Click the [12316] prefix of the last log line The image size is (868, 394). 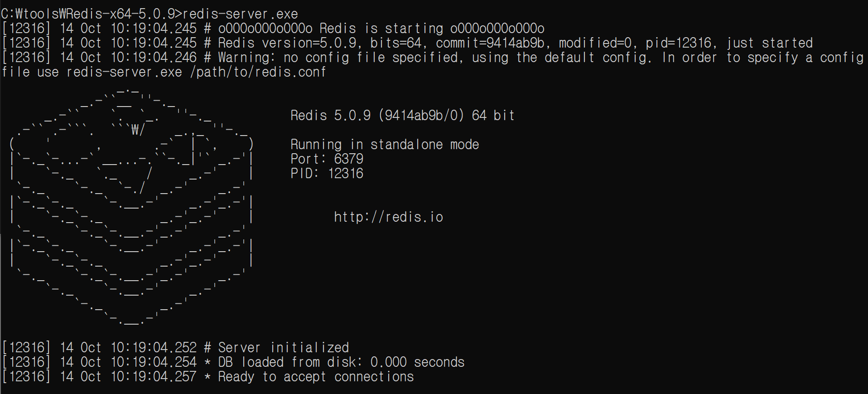[26, 377]
